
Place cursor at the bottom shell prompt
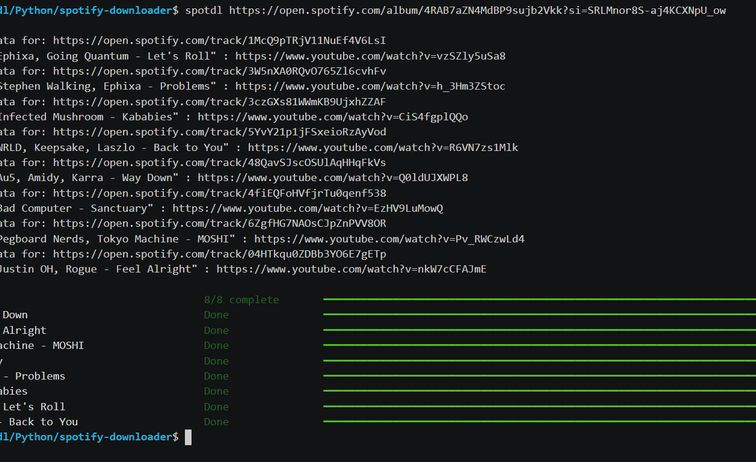pos(188,438)
